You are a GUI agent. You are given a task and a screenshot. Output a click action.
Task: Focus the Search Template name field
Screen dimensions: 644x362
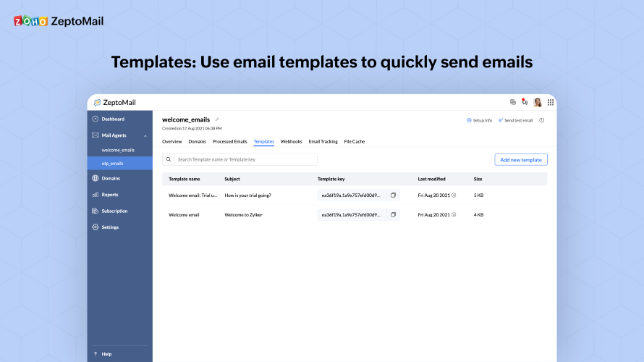[x=245, y=159]
